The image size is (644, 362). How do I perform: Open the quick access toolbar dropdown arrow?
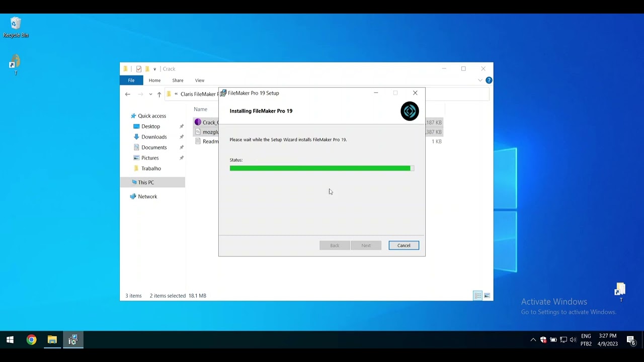(x=155, y=69)
